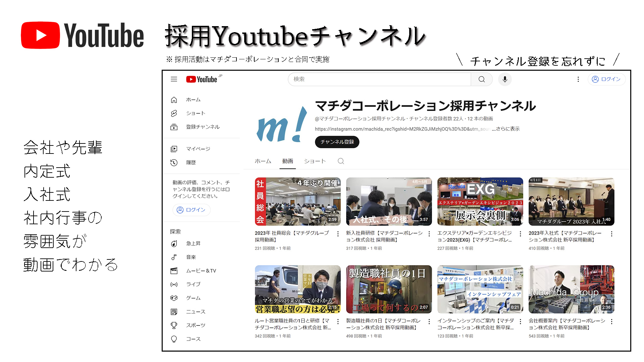The image size is (644, 362).
Task: Open ムービー＆TV in explore list
Action: coord(201,271)
